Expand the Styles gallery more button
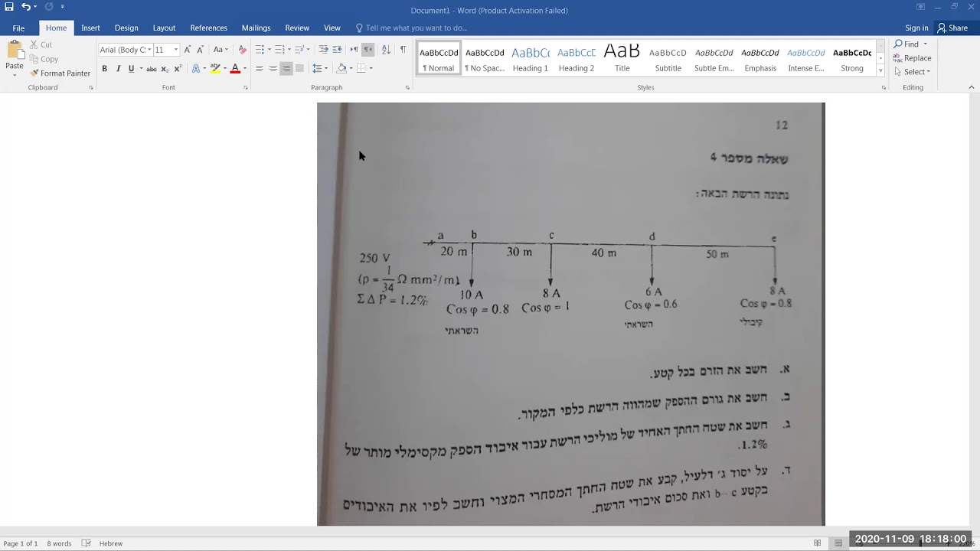980x551 pixels. tap(880, 71)
